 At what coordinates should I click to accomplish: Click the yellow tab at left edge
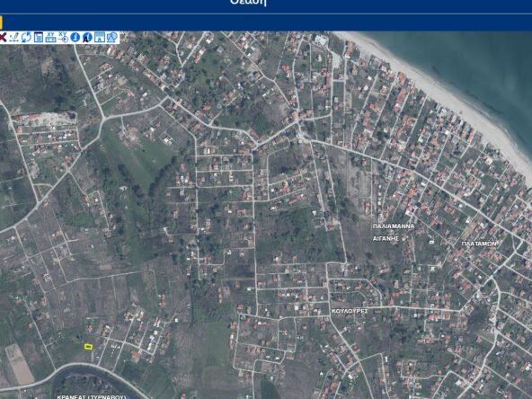pyautogui.click(x=1, y=22)
